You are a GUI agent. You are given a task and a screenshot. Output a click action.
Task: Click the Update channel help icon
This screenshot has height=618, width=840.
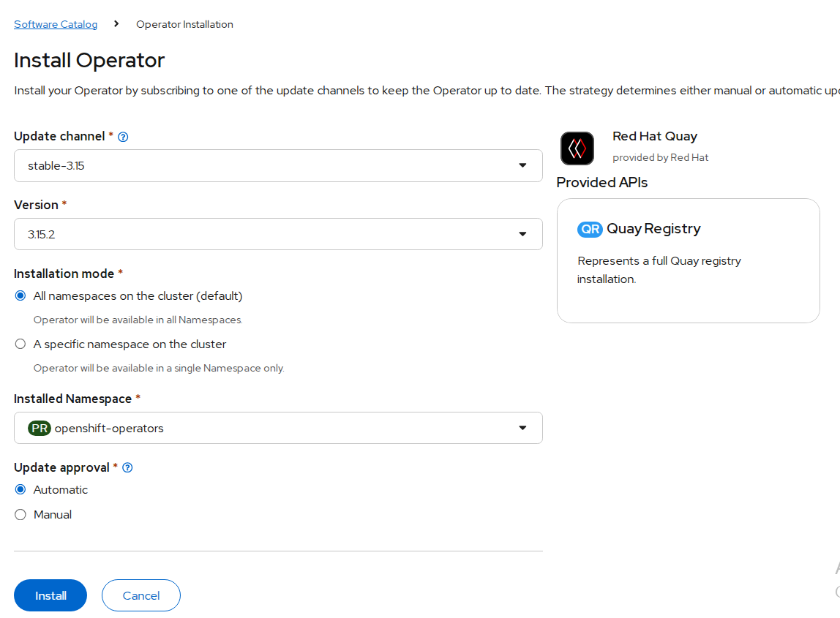[x=123, y=137]
